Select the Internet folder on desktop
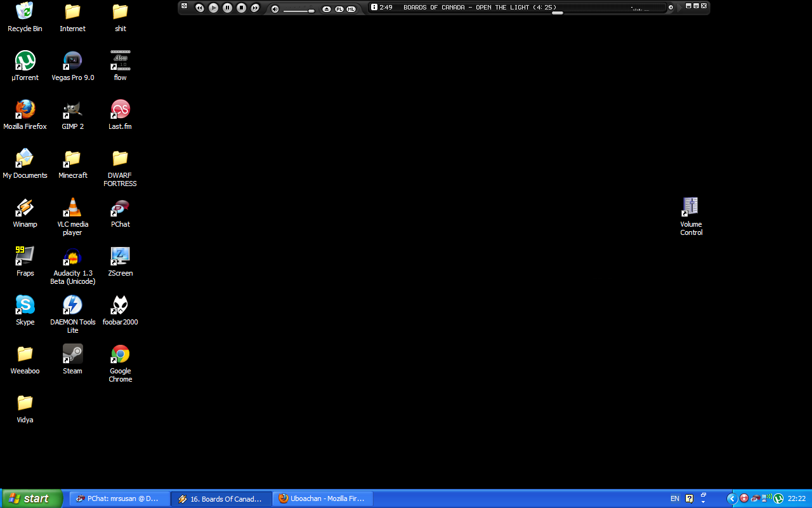Image resolution: width=812 pixels, height=508 pixels. [x=72, y=17]
